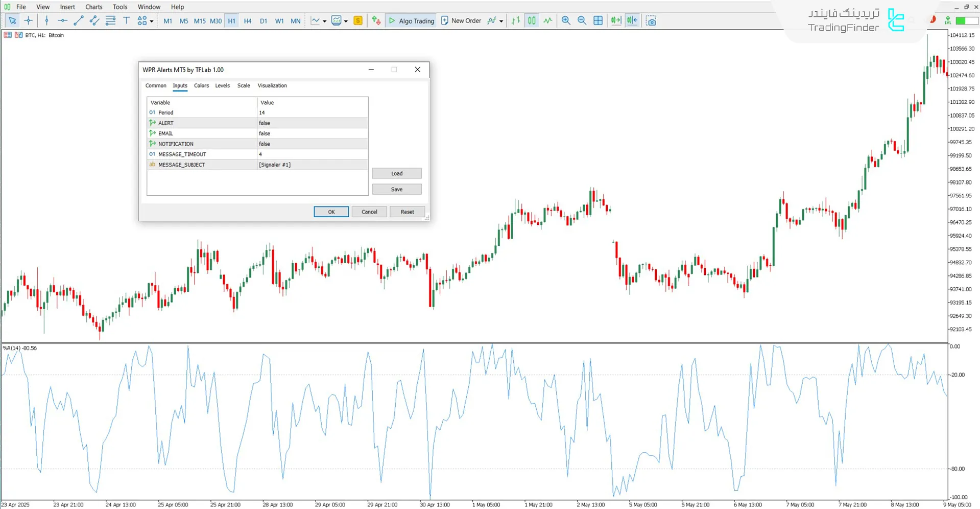
Task: Capture a chart screenshot with camera icon
Action: coord(651,20)
